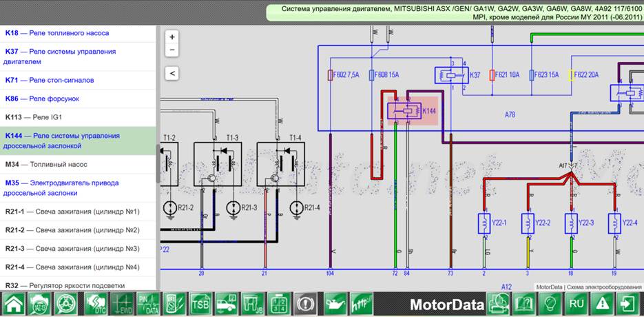Open the car component location icon
The height and width of the screenshot is (317, 644).
tap(227, 305)
